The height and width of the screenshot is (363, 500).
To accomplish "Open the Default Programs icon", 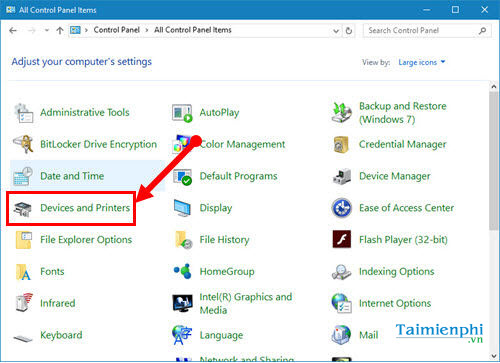I will [182, 176].
